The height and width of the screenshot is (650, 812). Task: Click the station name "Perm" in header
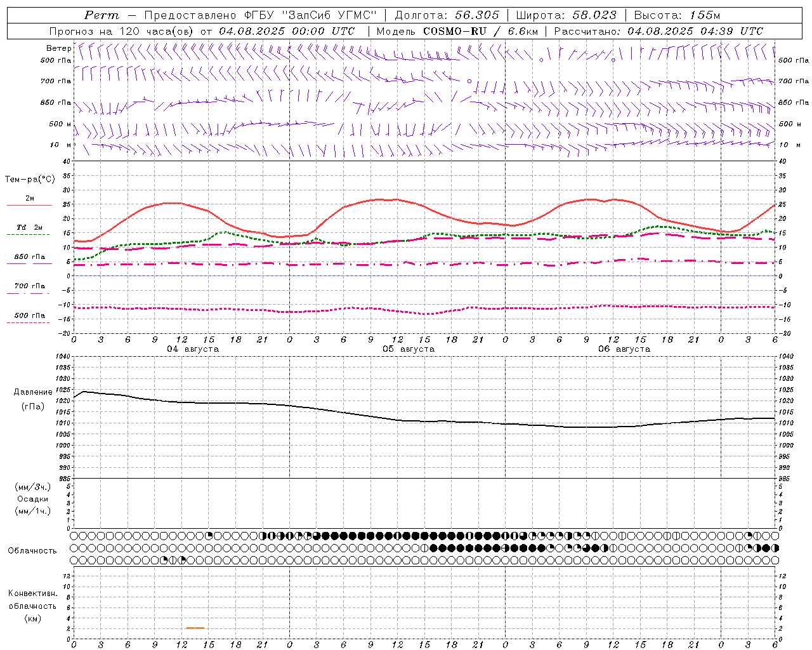click(x=101, y=15)
